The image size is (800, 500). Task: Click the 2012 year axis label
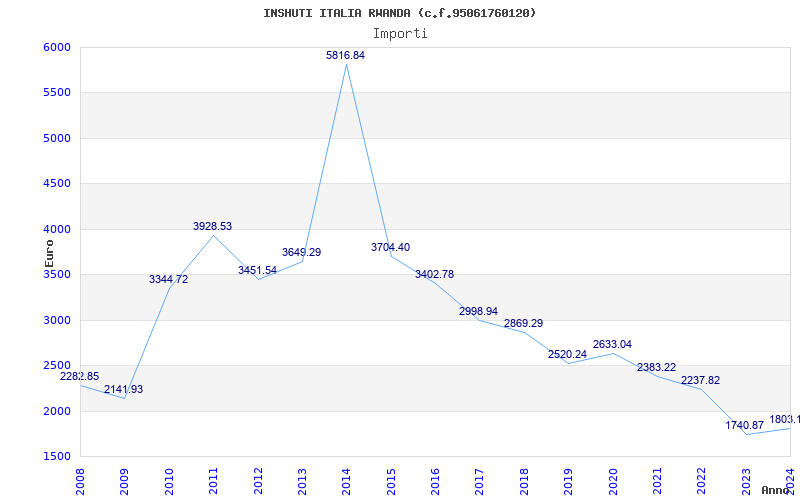pos(258,482)
